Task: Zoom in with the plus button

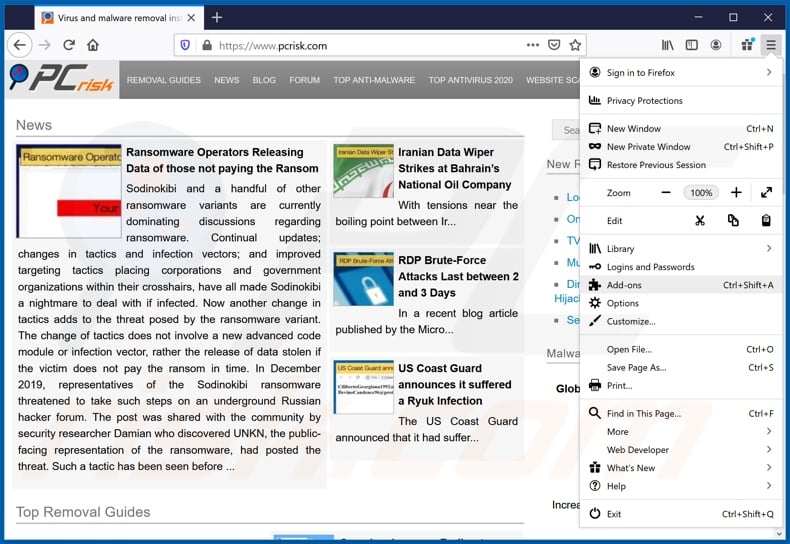Action: tap(736, 192)
